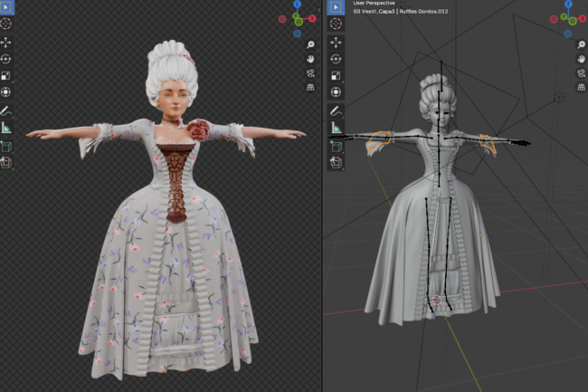Viewport: 588px width, 392px height.
Task: Pick the 3D Cursor tool in left viewport
Action: [x=7, y=24]
